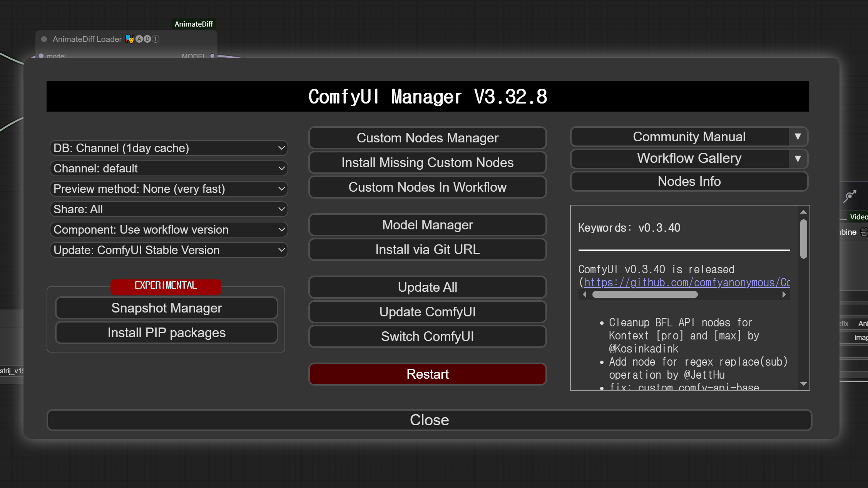Click the AnimateDiff group label
This screenshot has width=868, height=488.
coord(194,24)
